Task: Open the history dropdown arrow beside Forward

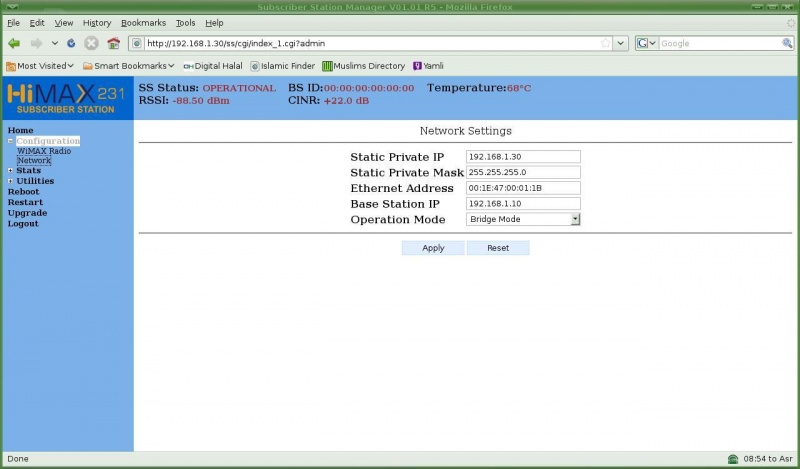Action: click(x=55, y=43)
